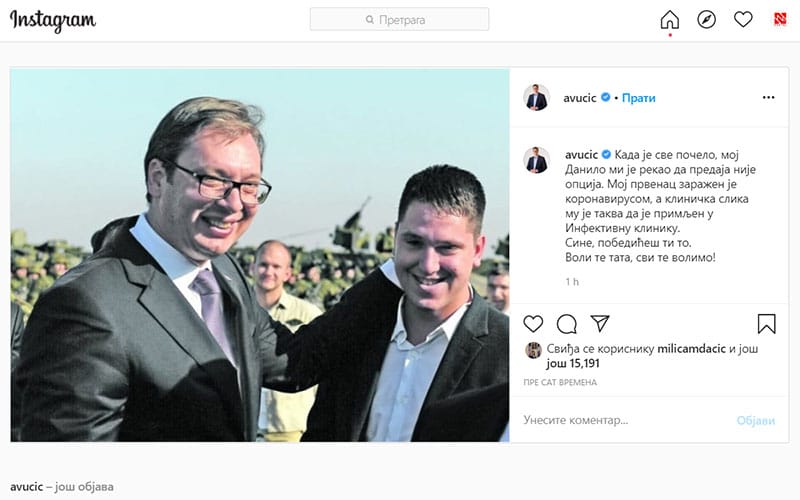The height and width of the screenshot is (500, 800).
Task: Go to the Instagram home feed icon
Action: coord(669,19)
